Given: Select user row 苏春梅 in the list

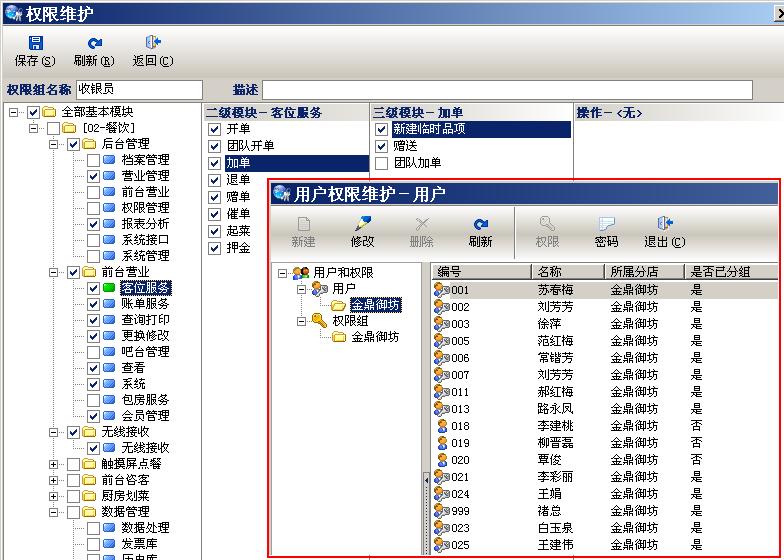Looking at the screenshot, I should tap(556, 290).
